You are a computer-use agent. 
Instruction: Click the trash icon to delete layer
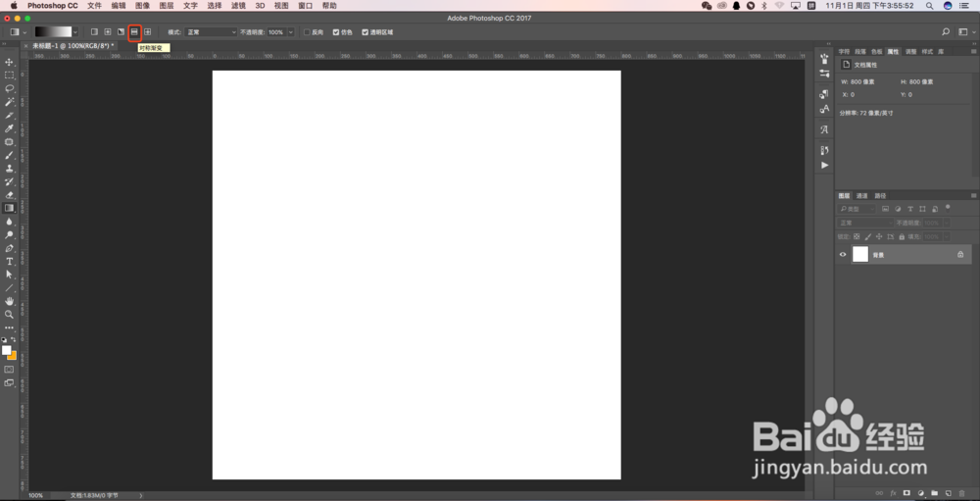961,493
